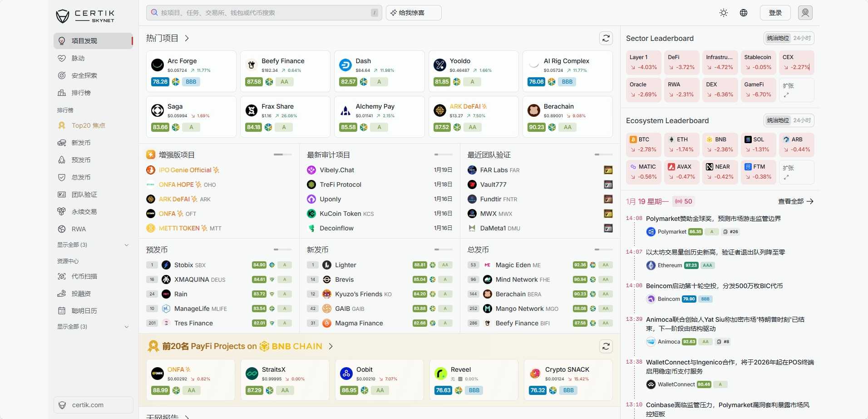Refresh the hot projects list
The image size is (868, 419).
click(x=606, y=38)
